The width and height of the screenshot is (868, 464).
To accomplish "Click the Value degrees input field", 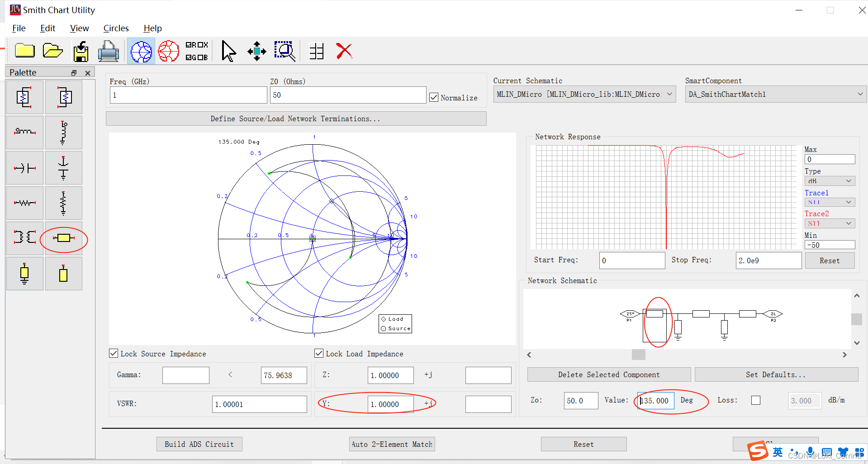I will tap(655, 400).
